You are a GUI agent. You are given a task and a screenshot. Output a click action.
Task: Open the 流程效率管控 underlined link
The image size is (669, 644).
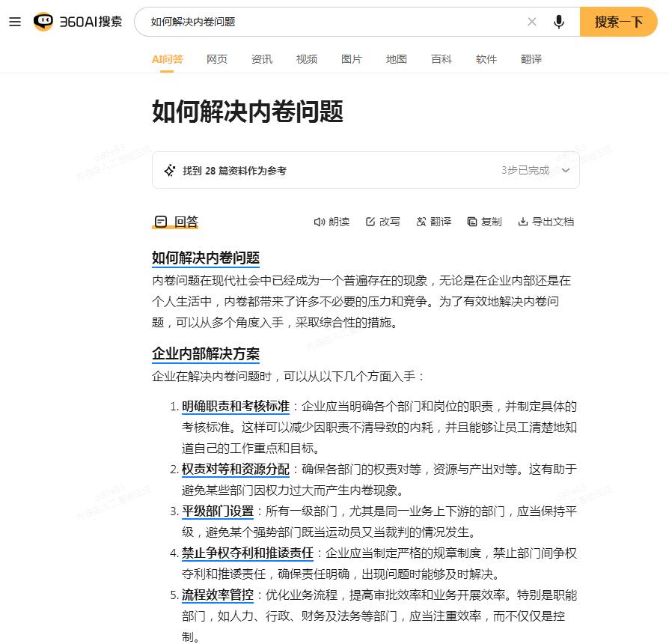[217, 595]
